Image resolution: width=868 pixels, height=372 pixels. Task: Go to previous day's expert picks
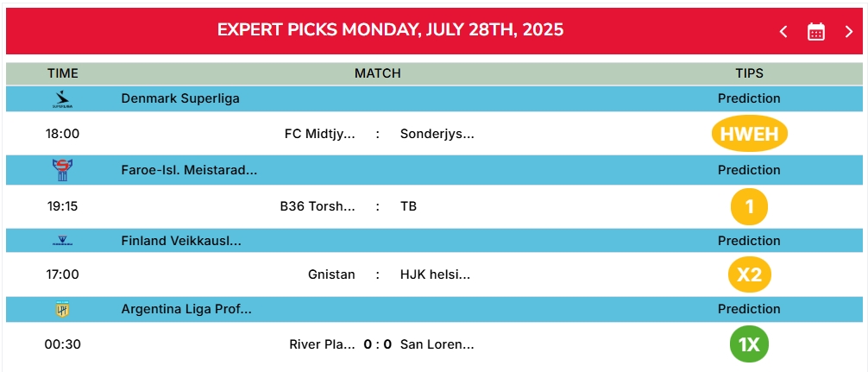[x=783, y=32]
